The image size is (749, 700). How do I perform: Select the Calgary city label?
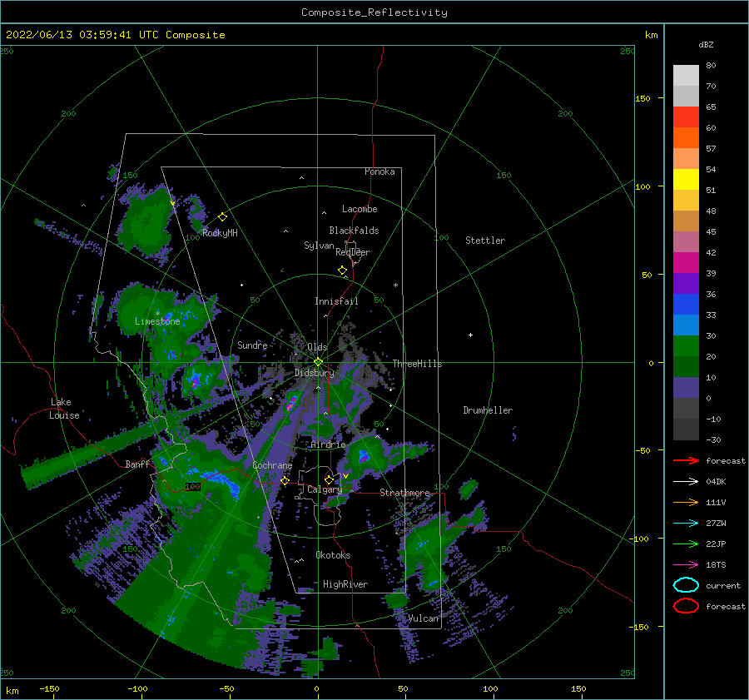tap(325, 489)
